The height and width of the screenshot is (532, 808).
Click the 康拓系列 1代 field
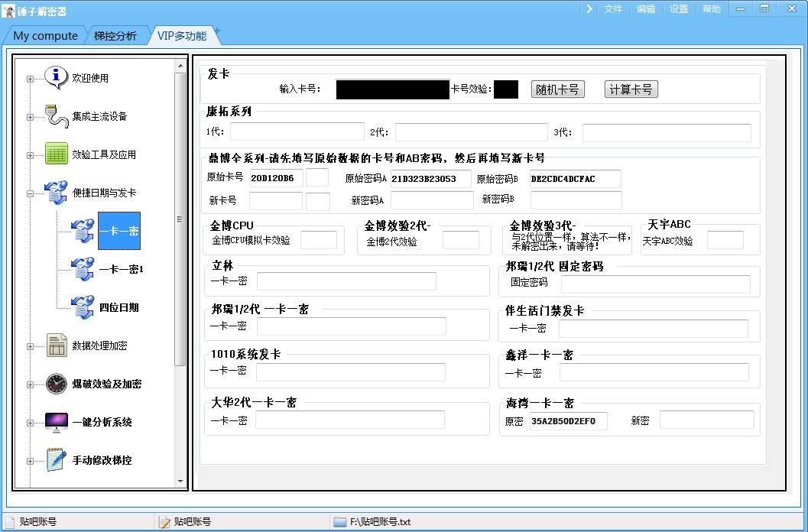[297, 132]
